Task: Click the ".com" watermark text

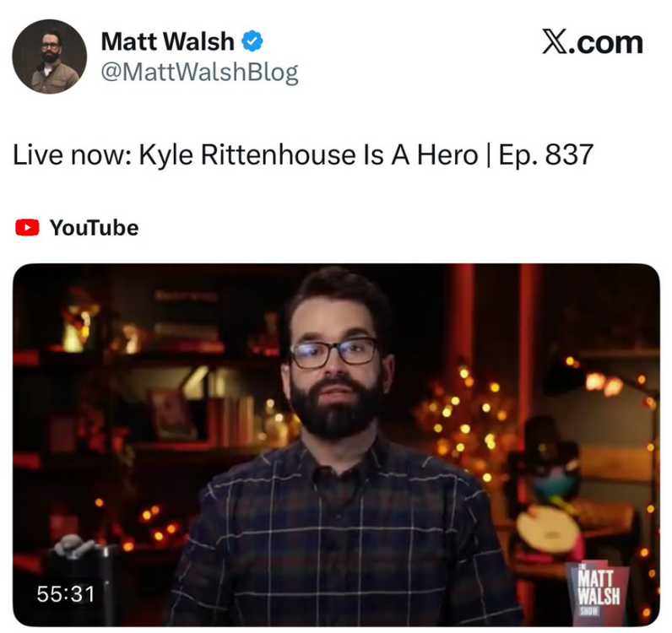Action: 606,43
